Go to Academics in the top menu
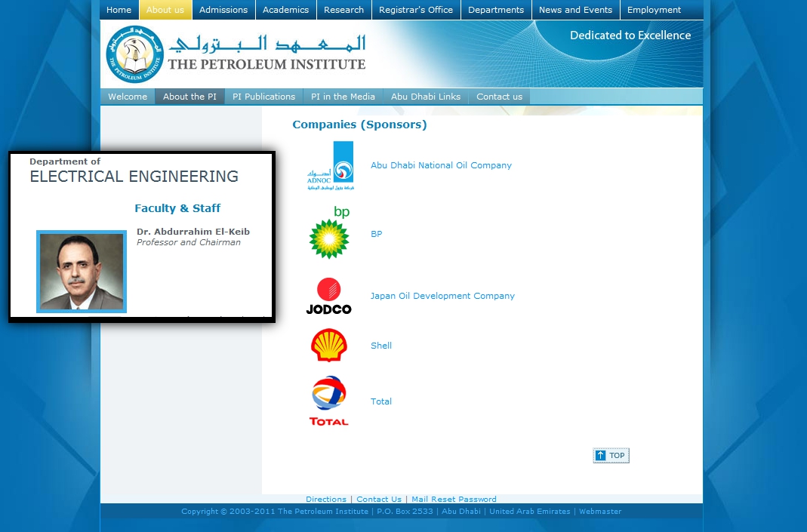This screenshot has width=807, height=532. [x=285, y=10]
